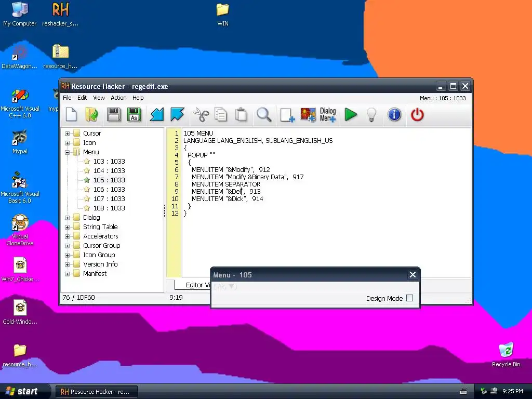Click the "&Modify", 912 script line

[x=231, y=170]
